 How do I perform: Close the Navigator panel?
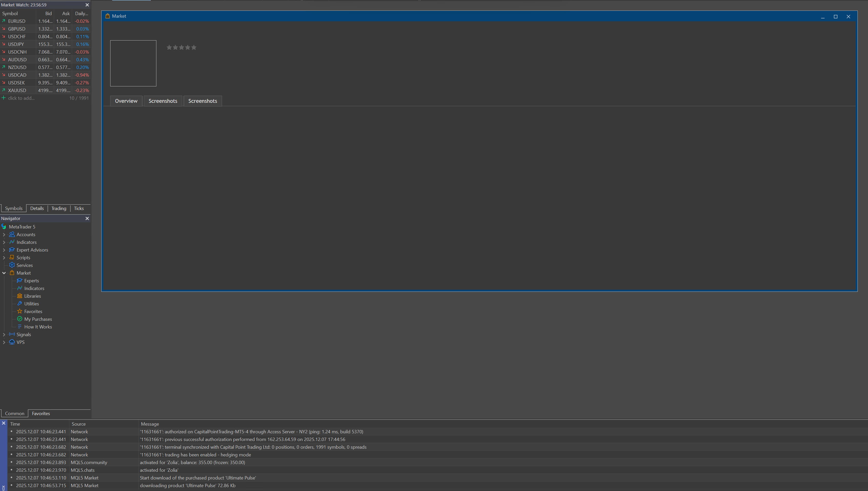pos(87,218)
